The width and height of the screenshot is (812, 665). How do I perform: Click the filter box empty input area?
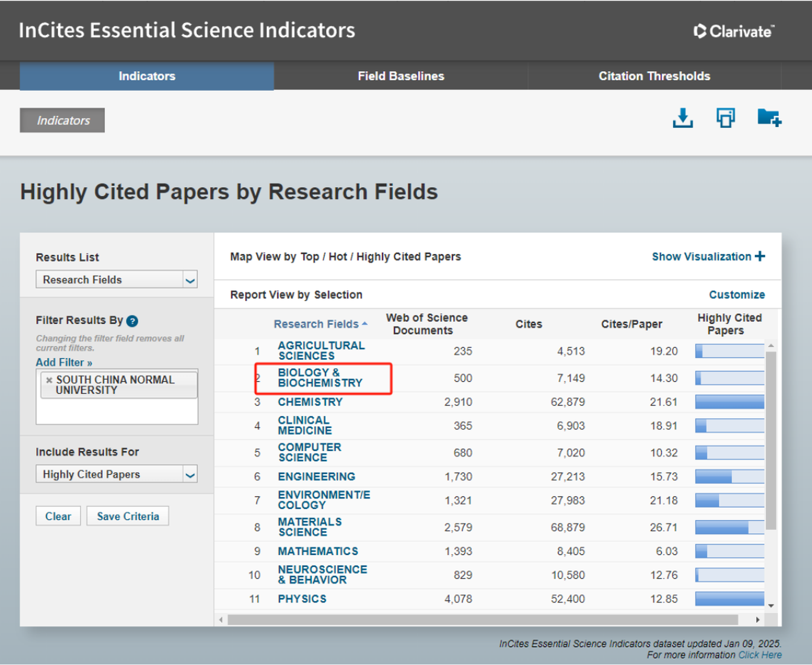tap(117, 411)
